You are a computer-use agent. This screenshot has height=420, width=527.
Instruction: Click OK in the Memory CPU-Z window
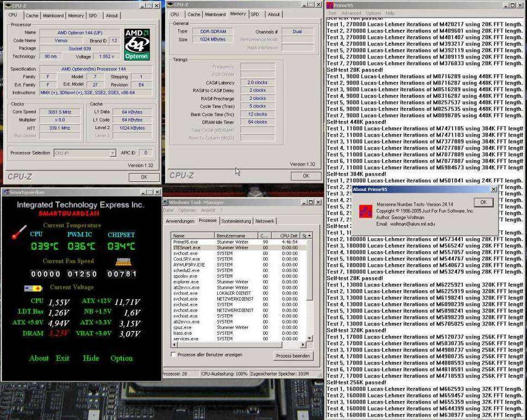click(306, 176)
